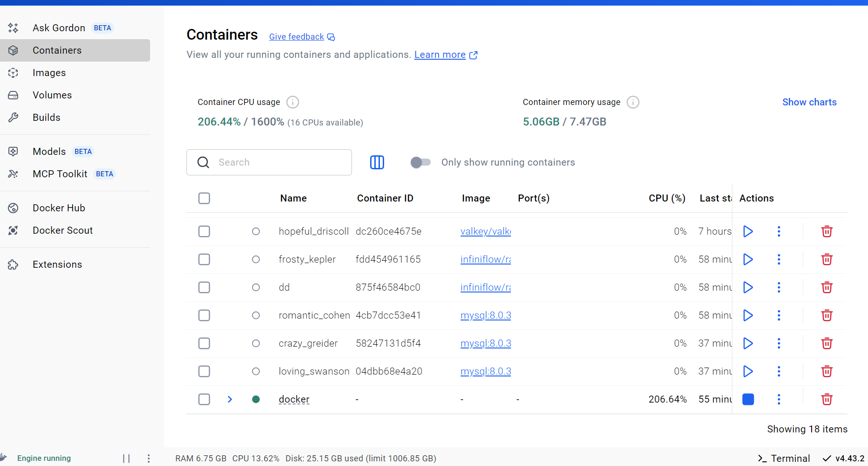The height and width of the screenshot is (466, 868).
Task: Open more actions for loving_swanson
Action: [x=778, y=371]
